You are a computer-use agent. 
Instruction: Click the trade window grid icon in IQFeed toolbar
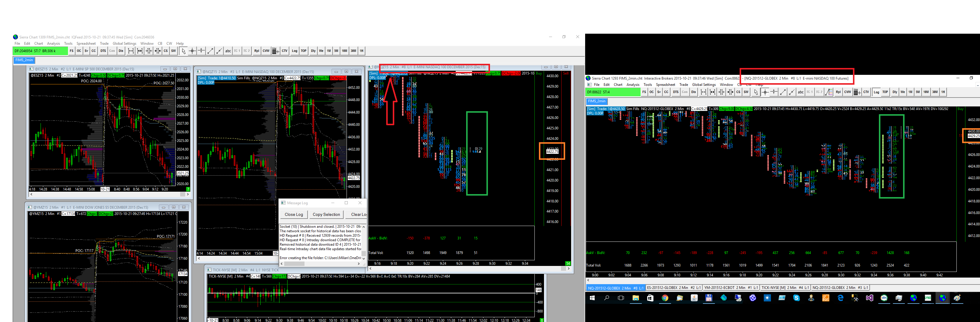(275, 51)
